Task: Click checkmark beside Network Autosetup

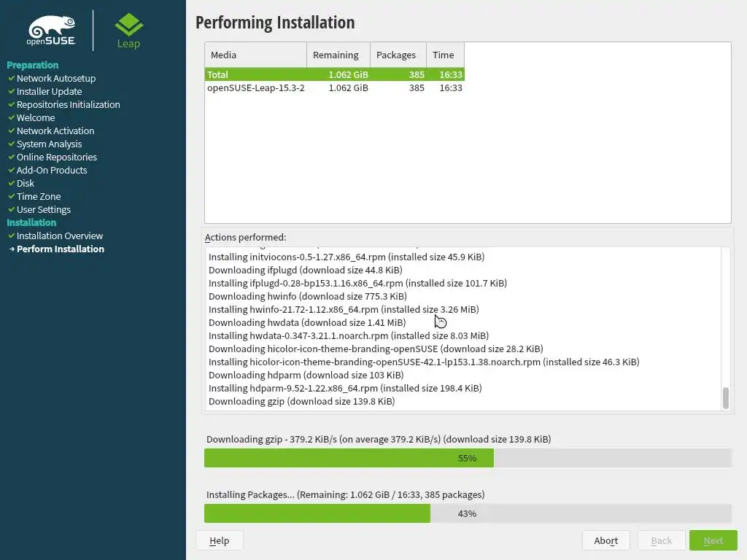Action: pos(12,78)
